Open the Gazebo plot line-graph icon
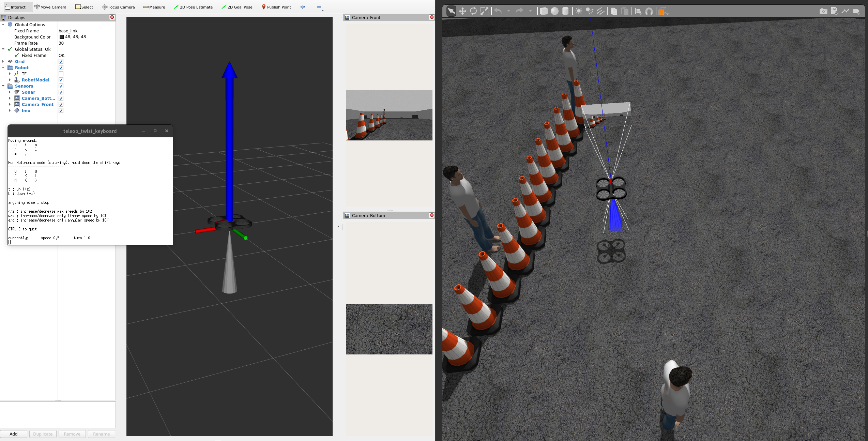The height and width of the screenshot is (441, 868). tap(845, 11)
